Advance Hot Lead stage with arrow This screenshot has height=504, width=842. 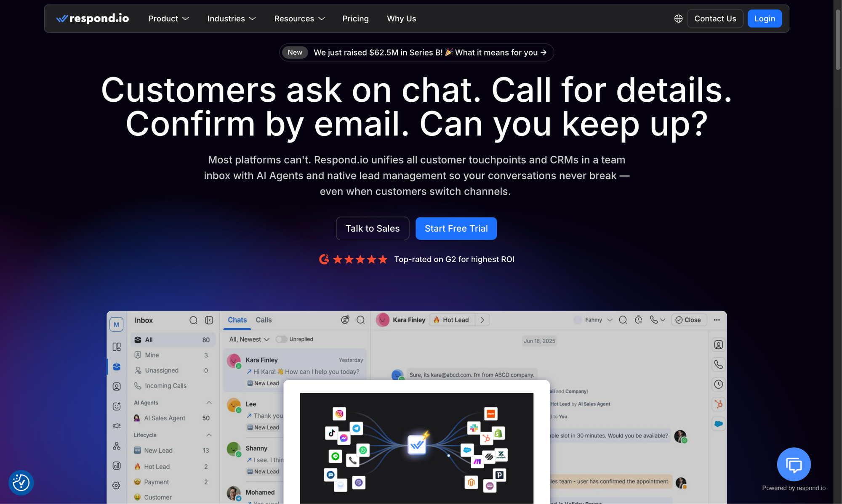tap(482, 320)
